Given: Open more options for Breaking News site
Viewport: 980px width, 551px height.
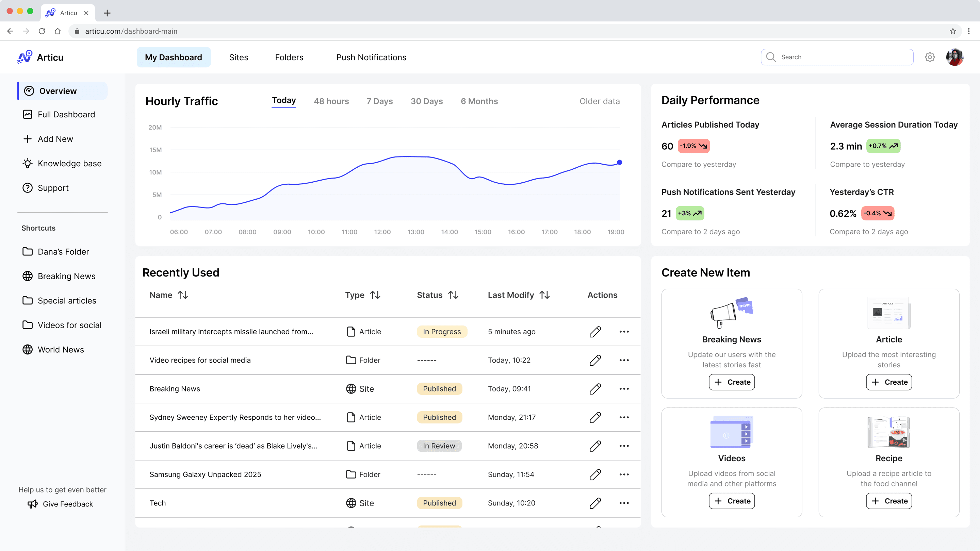Looking at the screenshot, I should pyautogui.click(x=624, y=389).
